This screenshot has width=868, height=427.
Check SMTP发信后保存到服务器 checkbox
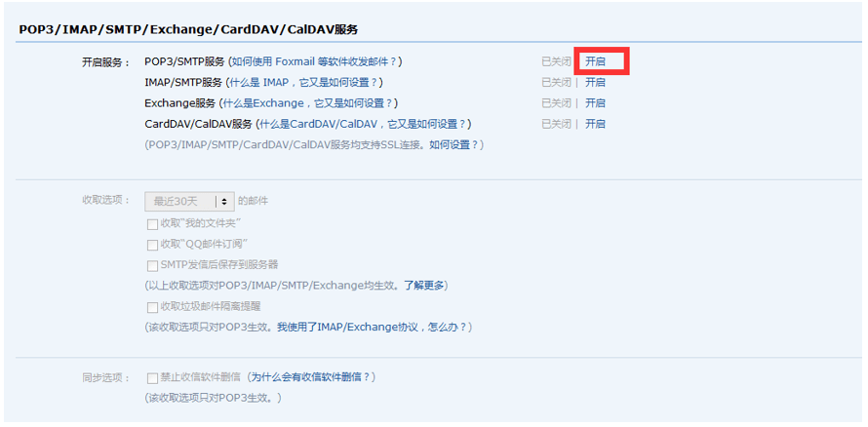(x=152, y=265)
